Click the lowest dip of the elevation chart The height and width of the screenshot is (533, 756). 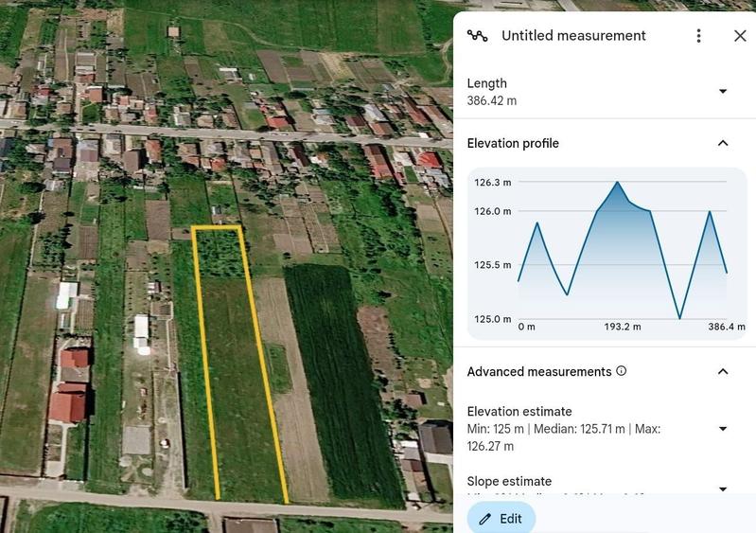pyautogui.click(x=679, y=318)
